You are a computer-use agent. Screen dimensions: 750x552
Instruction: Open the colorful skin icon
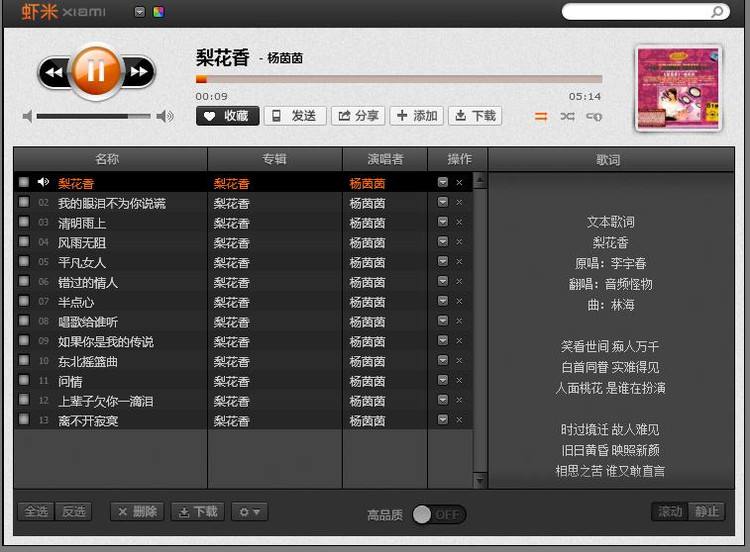click(x=158, y=12)
